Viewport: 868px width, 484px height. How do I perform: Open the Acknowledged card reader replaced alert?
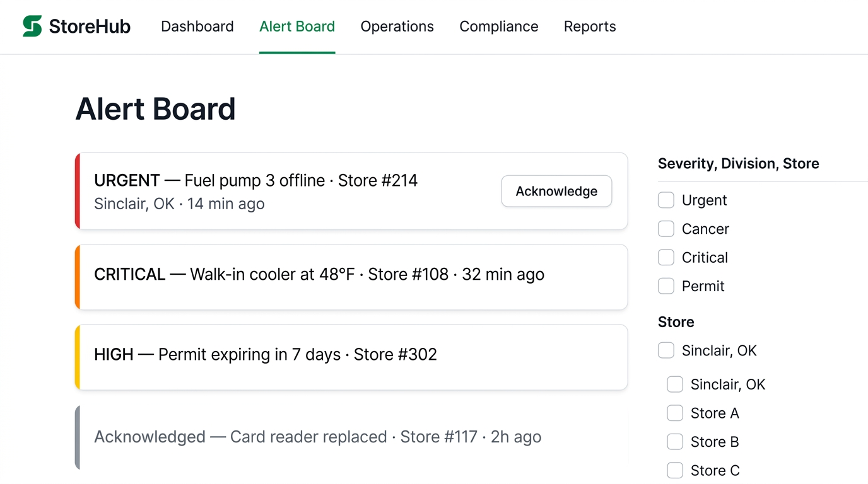[351, 437]
